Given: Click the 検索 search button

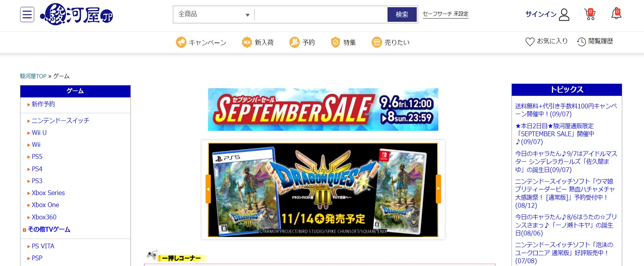Looking at the screenshot, I should (x=402, y=15).
